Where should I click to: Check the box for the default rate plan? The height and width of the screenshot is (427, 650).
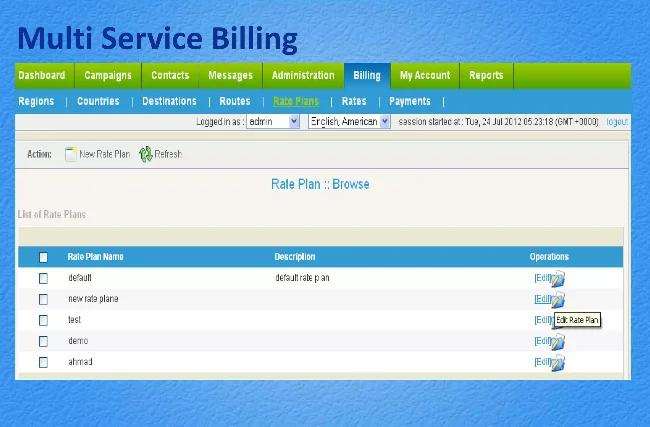(43, 278)
